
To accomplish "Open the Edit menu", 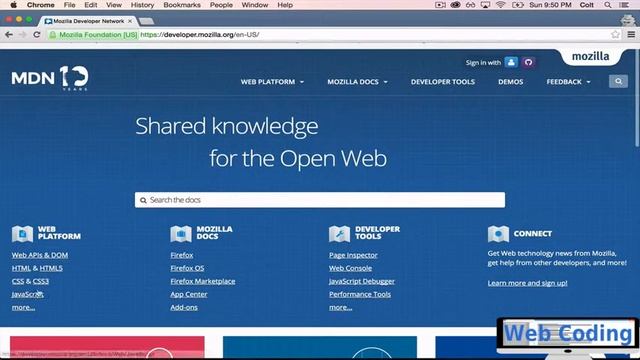I will [91, 5].
